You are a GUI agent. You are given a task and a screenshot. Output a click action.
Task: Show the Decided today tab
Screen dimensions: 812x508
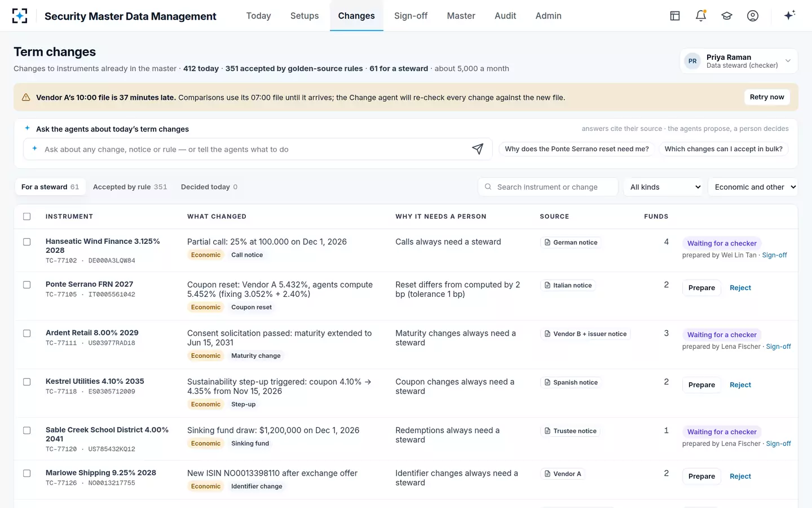coord(209,187)
